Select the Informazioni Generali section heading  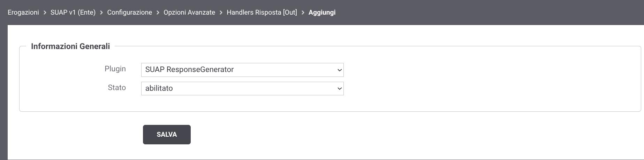pos(70,46)
